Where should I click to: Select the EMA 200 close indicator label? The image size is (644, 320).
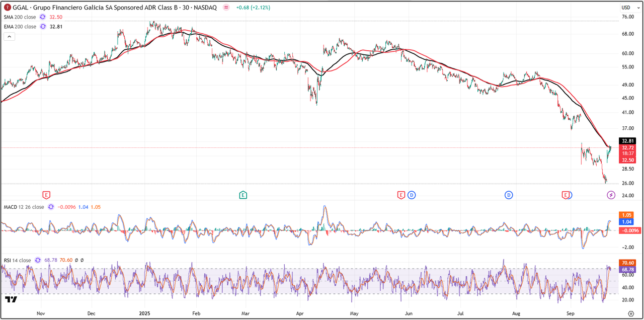pos(20,27)
